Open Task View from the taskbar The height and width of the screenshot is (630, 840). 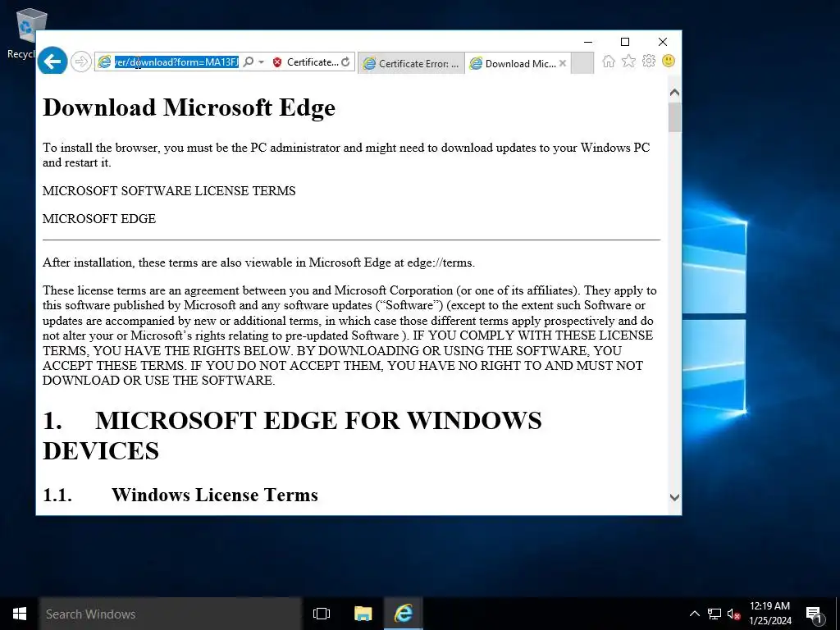click(x=322, y=614)
